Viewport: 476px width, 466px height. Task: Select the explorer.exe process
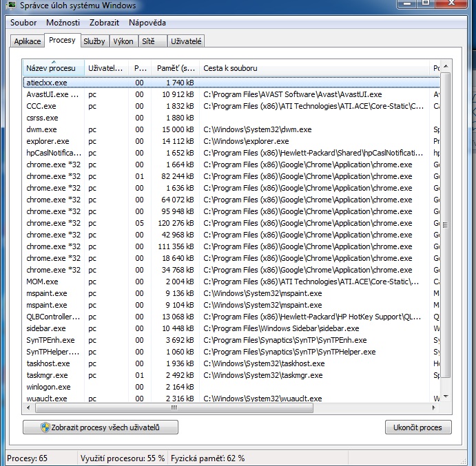[231, 141]
